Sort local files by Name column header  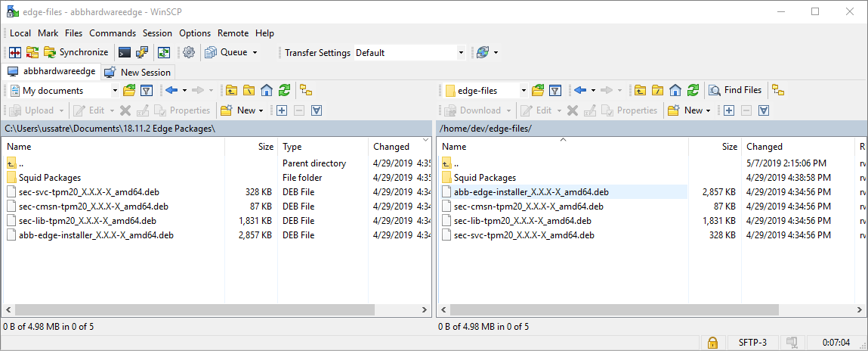coord(113,147)
